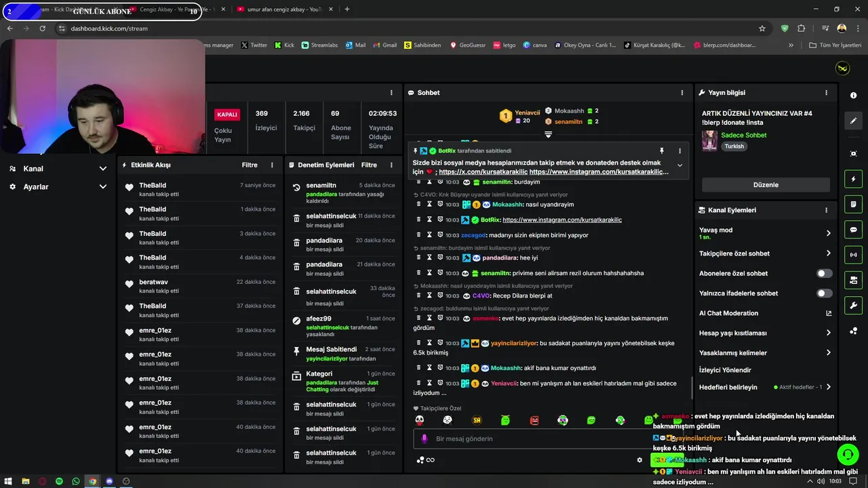Click the purple microphone icon in message box
Image resolution: width=868 pixels, height=488 pixels.
(425, 439)
